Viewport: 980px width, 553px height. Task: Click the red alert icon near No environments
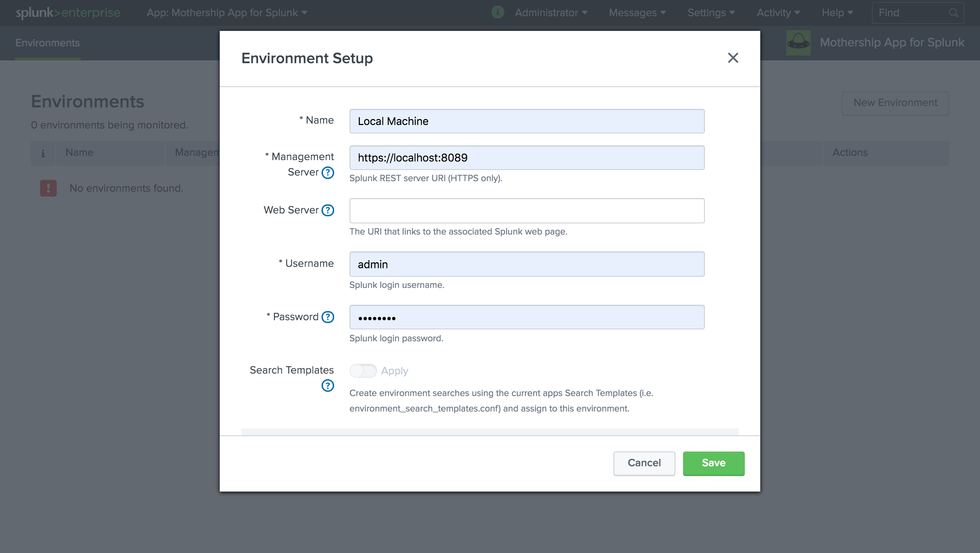pos(48,188)
